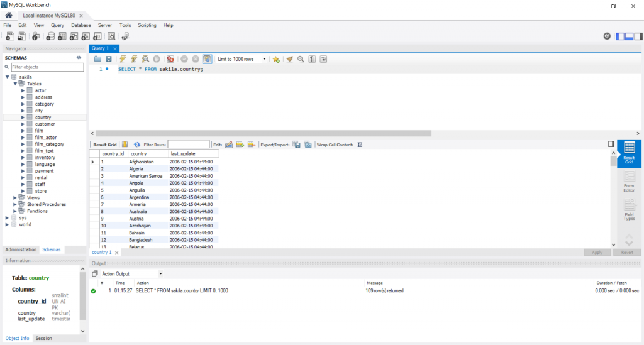Toggle result grid field view icon
The image size is (644, 345).
[x=125, y=145]
